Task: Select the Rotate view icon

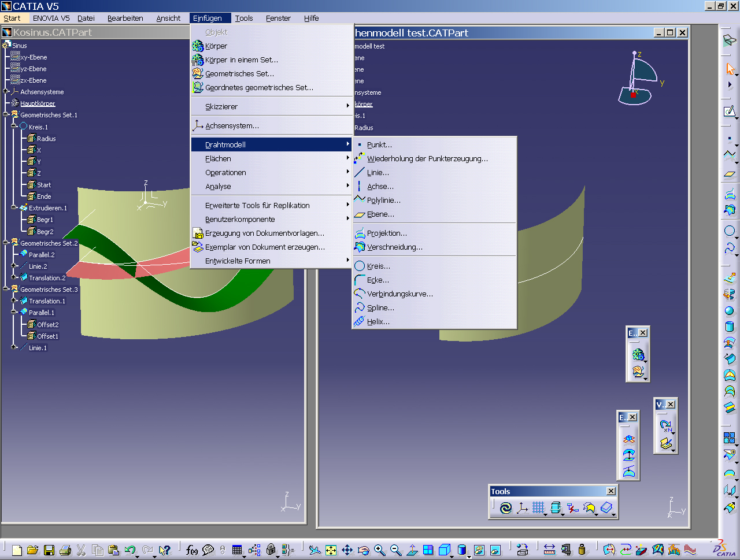Action: click(x=363, y=550)
